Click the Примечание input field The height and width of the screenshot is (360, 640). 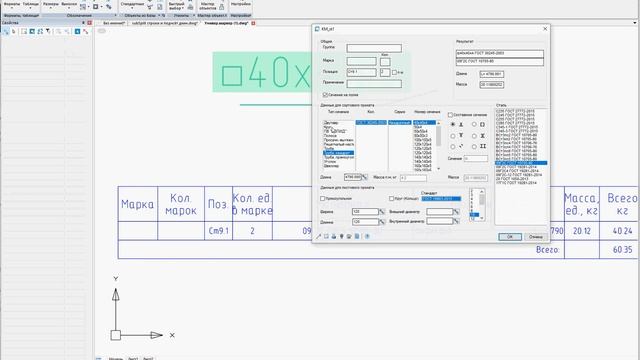click(374, 84)
